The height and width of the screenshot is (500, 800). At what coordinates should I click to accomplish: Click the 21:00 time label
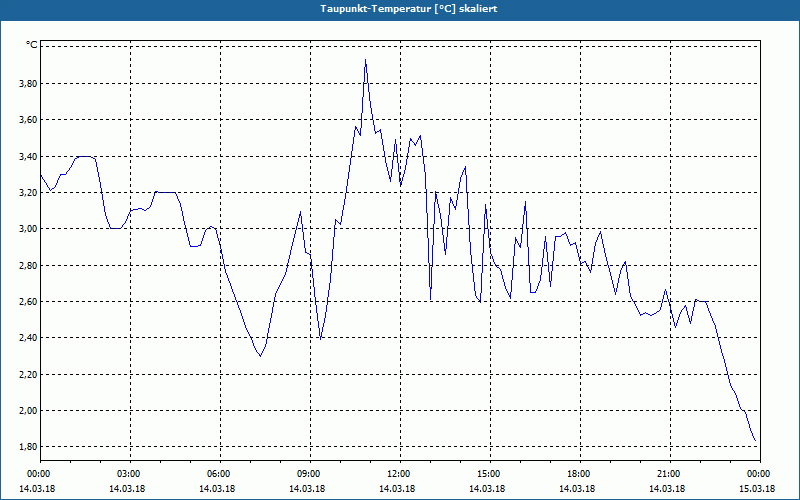point(670,474)
